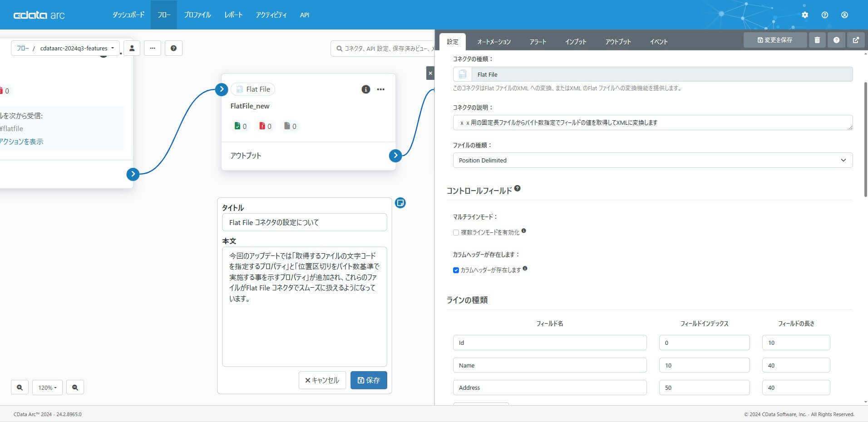This screenshot has width=868, height=422.
Task: Click the control fields help icon
Action: point(517,188)
